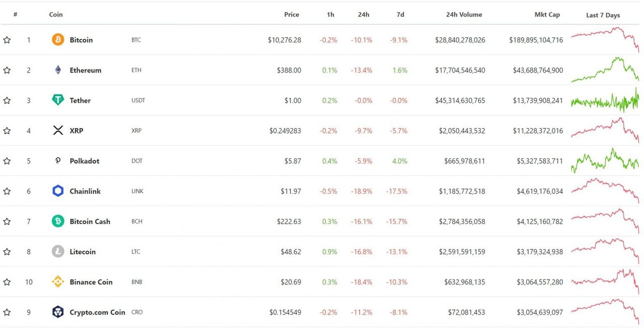Click the Bitcoin Cash logo icon
The width and height of the screenshot is (644, 328).
pos(58,221)
